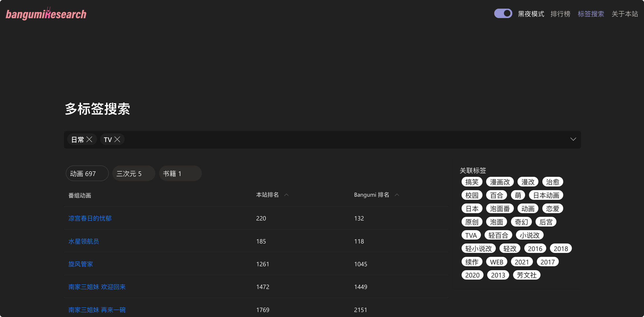The image size is (644, 317).
Task: Select the 动画 697 tab
Action: (87, 173)
